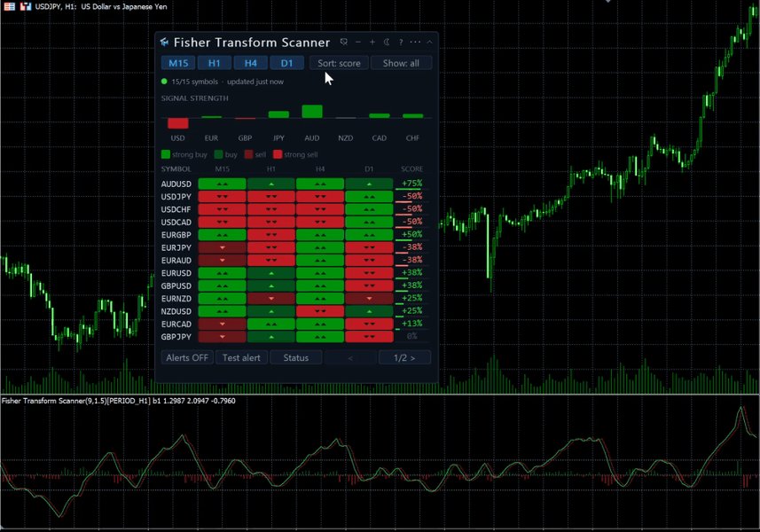Select the GBPJPY symbol row
The width and height of the screenshot is (760, 532).
294,337
